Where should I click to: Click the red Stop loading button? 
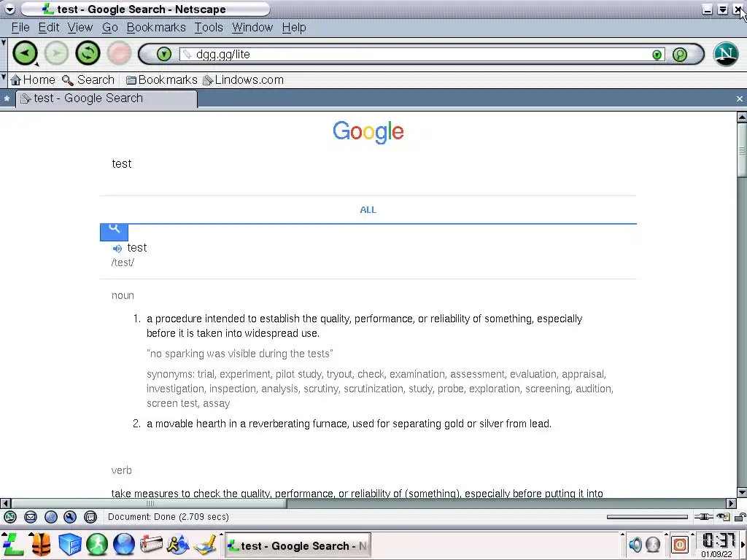[119, 53]
